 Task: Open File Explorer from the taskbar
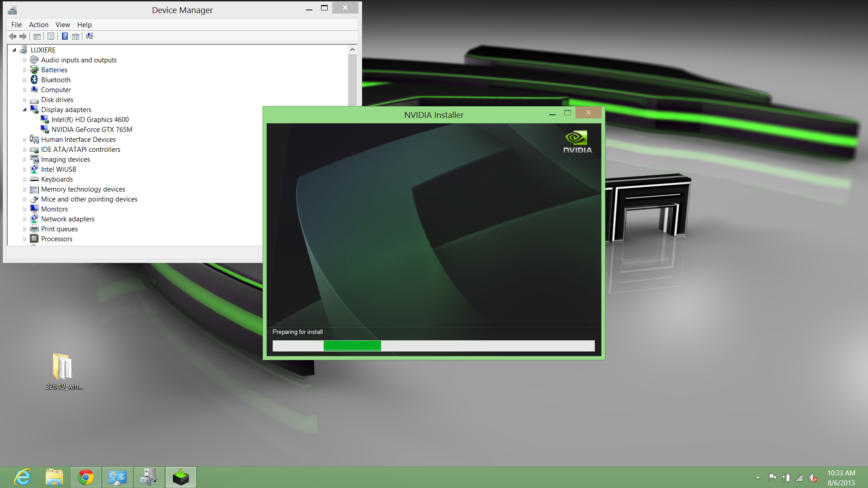point(54,477)
